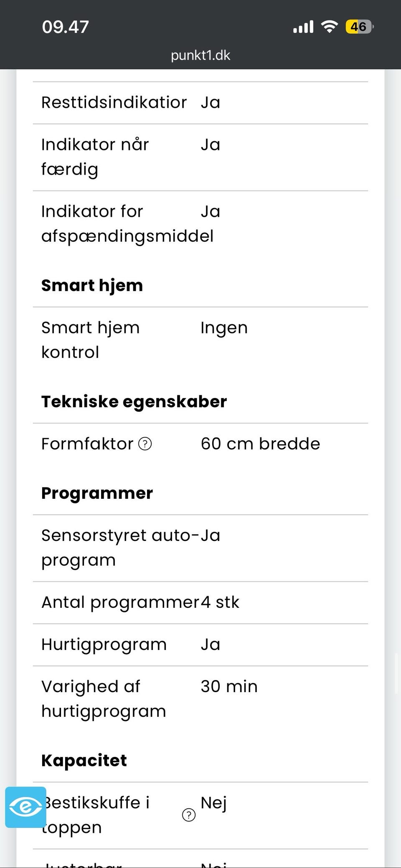Select the Tekniske egenskaber heading

click(x=134, y=402)
